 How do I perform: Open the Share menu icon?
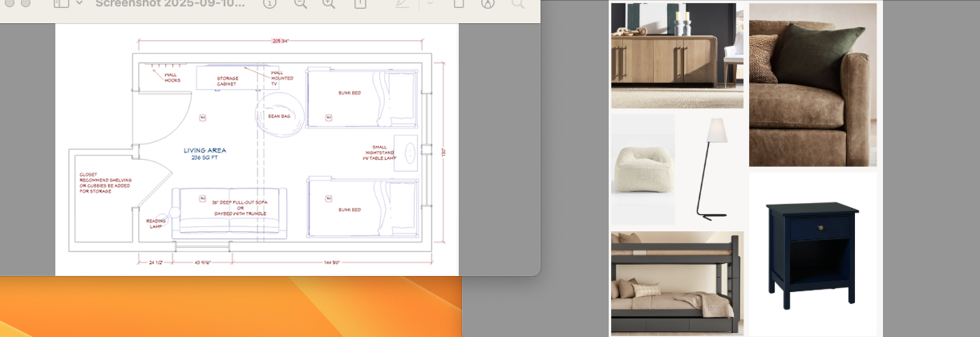(360, 3)
